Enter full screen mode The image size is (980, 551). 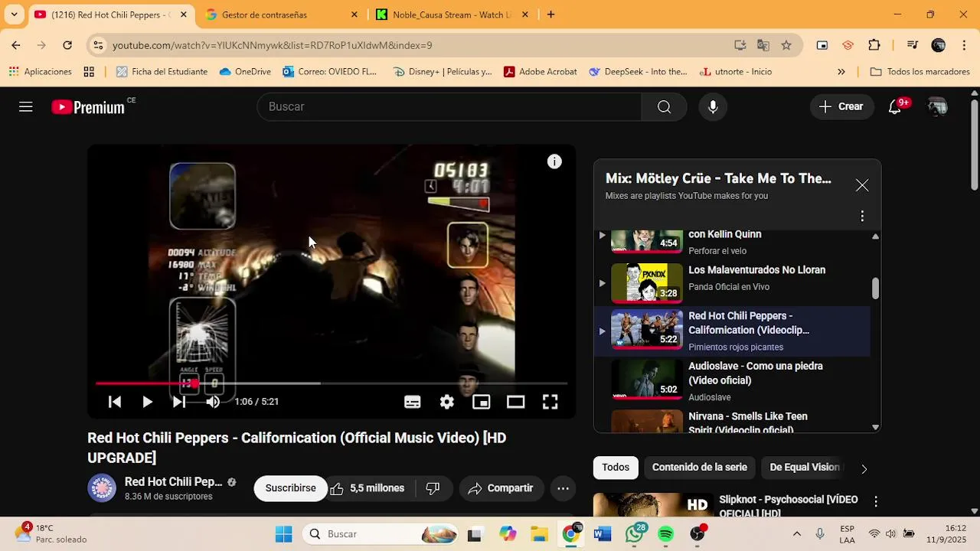550,402
